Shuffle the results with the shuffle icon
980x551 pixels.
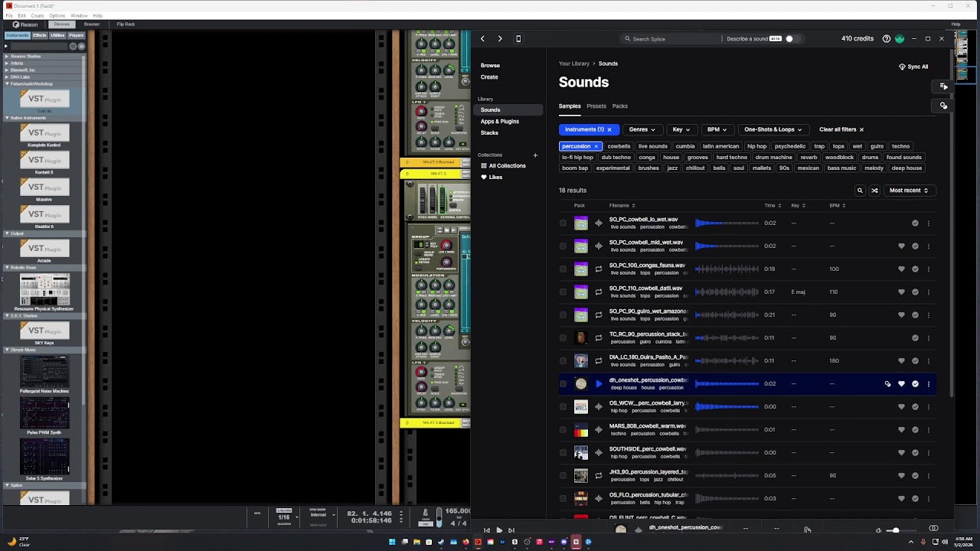(874, 191)
